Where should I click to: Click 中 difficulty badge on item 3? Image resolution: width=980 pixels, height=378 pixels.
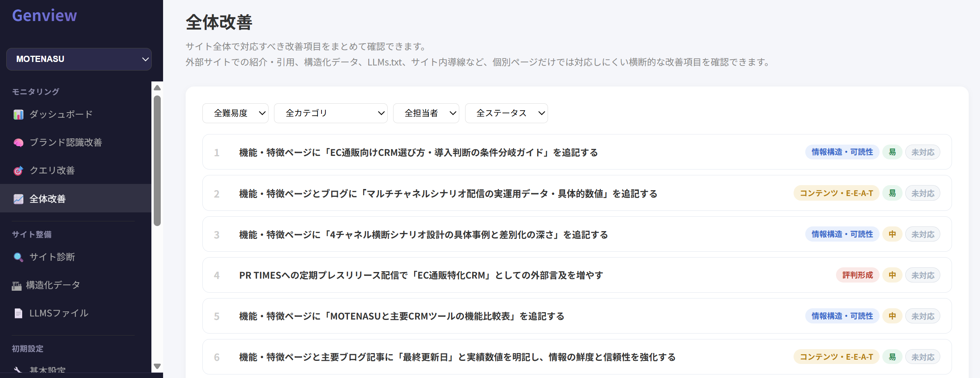(892, 234)
